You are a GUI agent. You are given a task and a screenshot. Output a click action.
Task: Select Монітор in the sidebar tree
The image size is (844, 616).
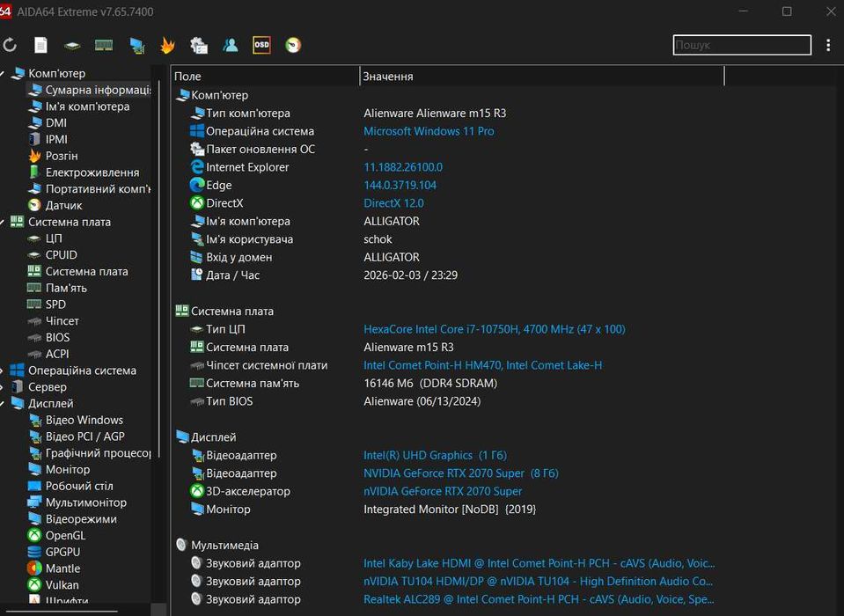pyautogui.click(x=59, y=470)
